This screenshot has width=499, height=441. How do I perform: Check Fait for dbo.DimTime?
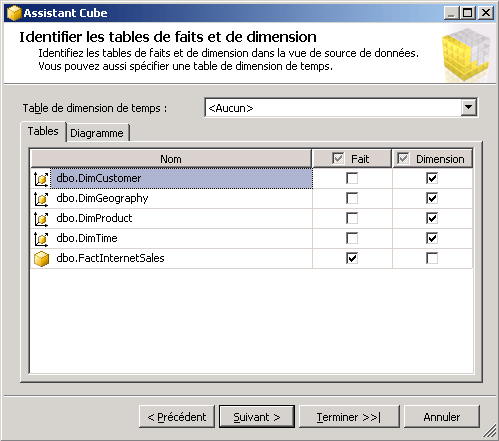coord(352,238)
